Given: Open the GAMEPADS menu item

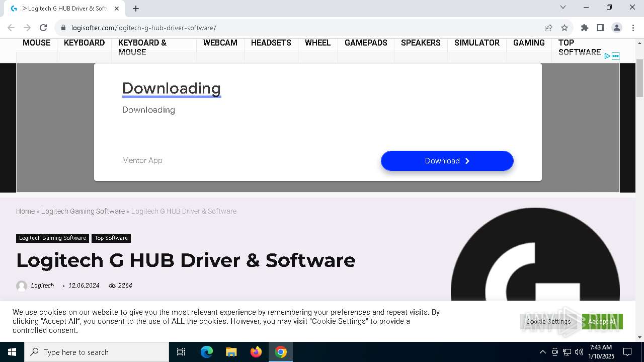Looking at the screenshot, I should click(x=366, y=43).
